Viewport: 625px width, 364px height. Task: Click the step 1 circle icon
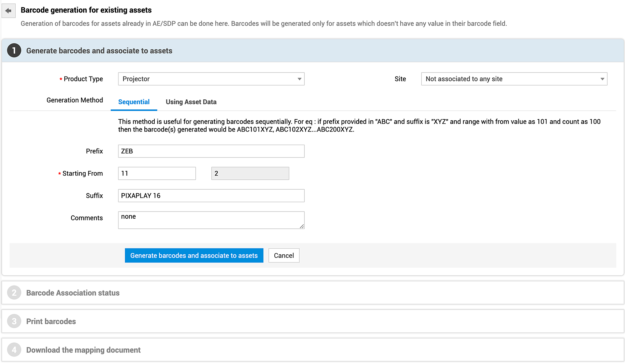tap(14, 51)
